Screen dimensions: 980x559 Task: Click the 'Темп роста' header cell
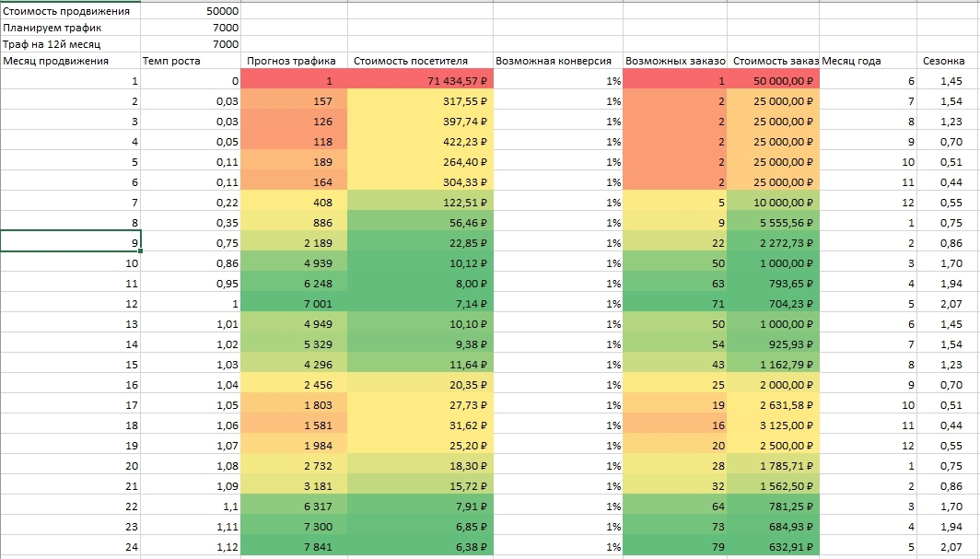click(190, 61)
